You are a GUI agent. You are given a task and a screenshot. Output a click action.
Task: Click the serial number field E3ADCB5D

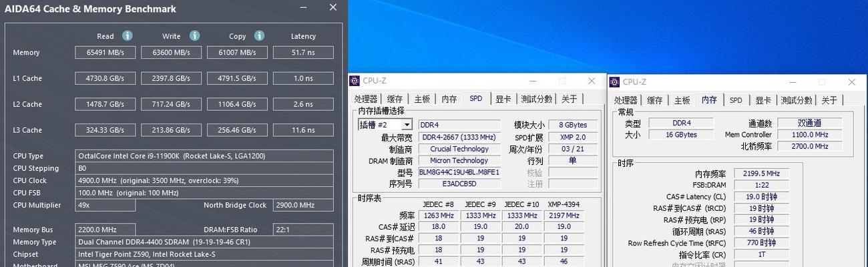coord(459,184)
